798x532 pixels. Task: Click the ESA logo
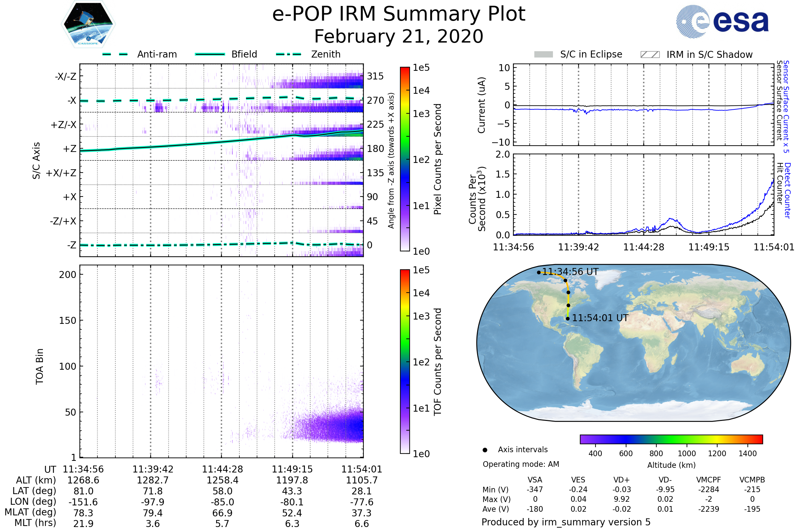[x=722, y=21]
